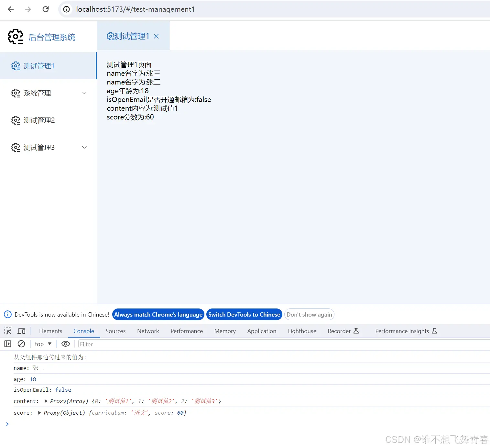The height and width of the screenshot is (448, 490).
Task: Open 测试管理1 in the sidebar menu
Action: (48, 66)
